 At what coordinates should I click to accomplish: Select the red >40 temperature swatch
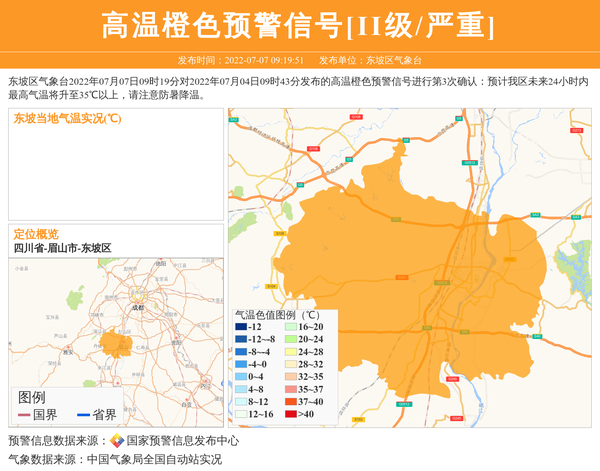(x=290, y=414)
